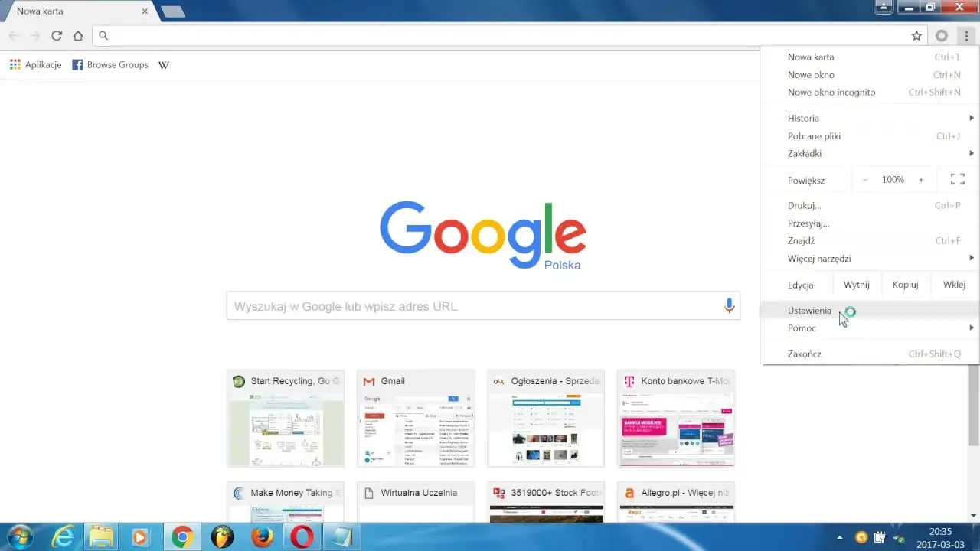Expand the Więcej narzędzi submenu
Screen dimensions: 980x551
coord(819,258)
